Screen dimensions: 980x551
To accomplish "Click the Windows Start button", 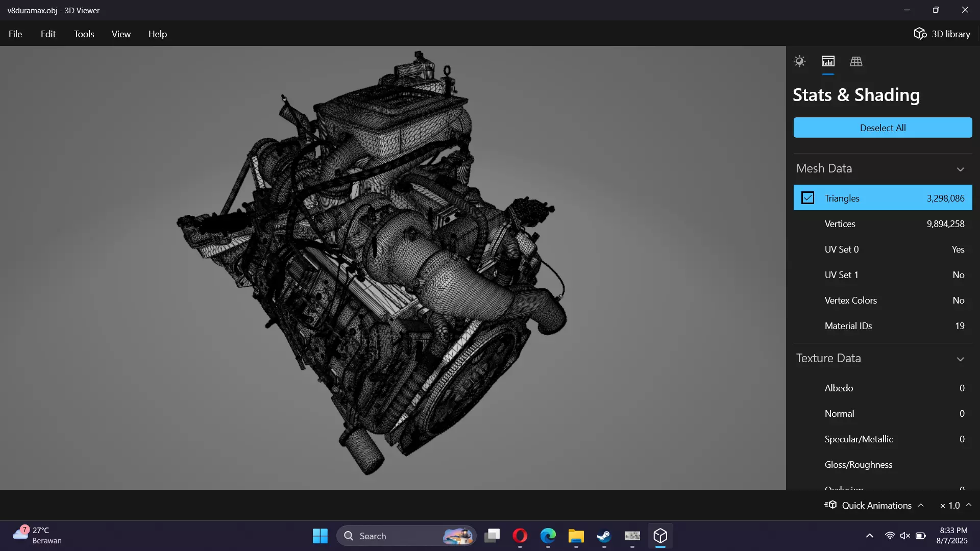I will click(x=320, y=536).
